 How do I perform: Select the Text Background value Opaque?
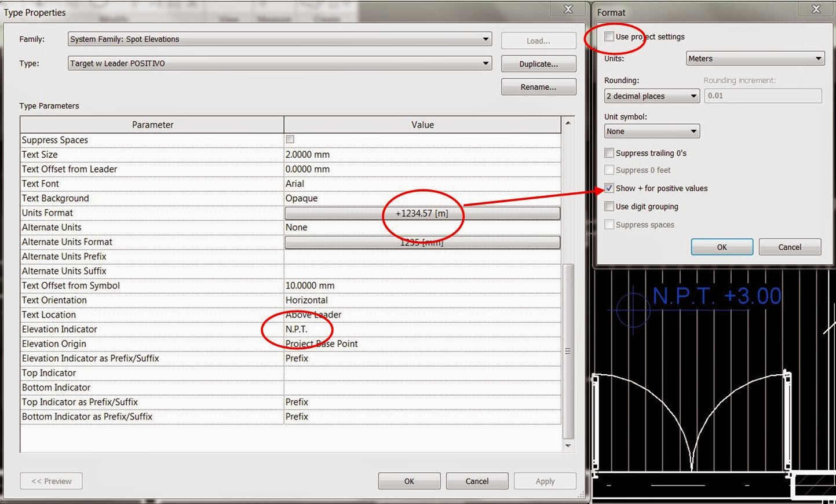click(x=422, y=198)
